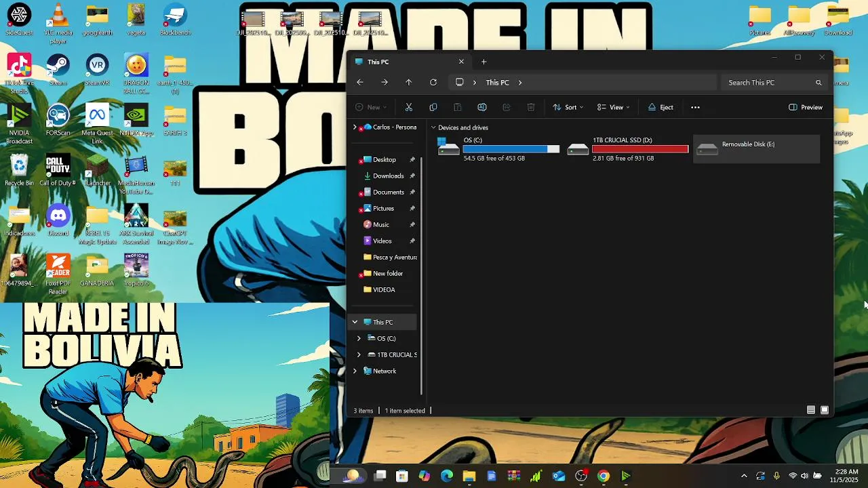Click the Delete trash icon in Explorer toolbar
This screenshot has height=488, width=868.
531,107
